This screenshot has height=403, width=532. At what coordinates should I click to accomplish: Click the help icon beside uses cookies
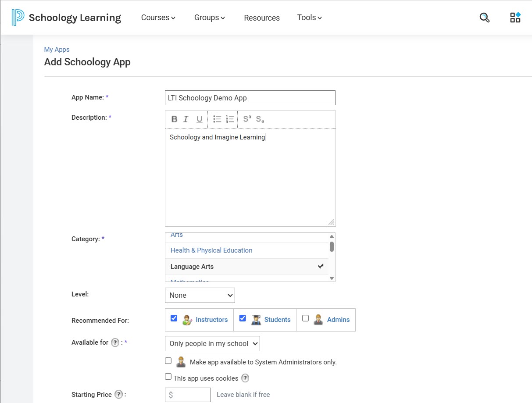point(245,378)
